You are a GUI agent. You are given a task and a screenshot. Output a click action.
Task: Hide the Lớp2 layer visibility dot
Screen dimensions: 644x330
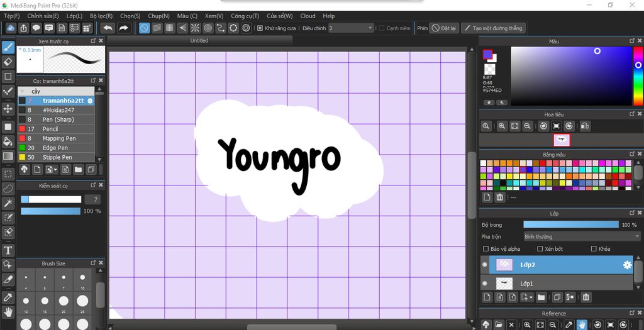pos(485,265)
